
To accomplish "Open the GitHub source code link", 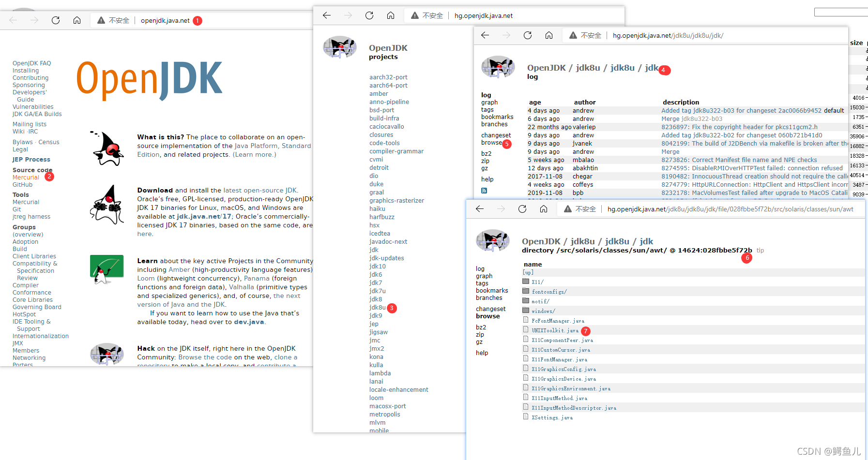I will [x=22, y=185].
